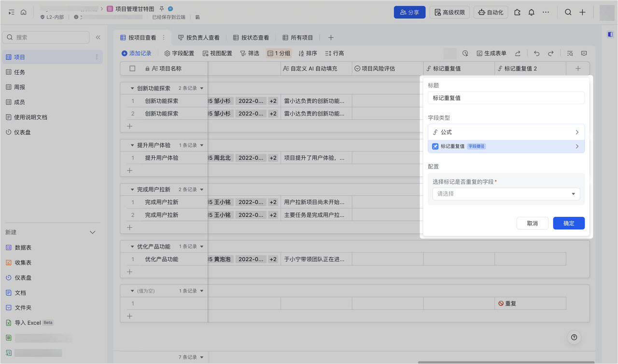Collapse the 完成用户拉新 group
Viewport: 618px width, 364px height.
point(132,190)
